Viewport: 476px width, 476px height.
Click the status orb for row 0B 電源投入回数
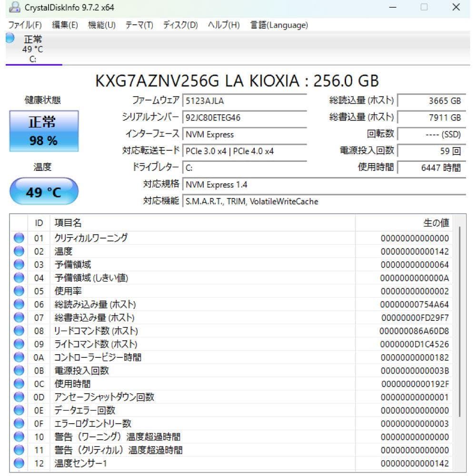click(19, 370)
